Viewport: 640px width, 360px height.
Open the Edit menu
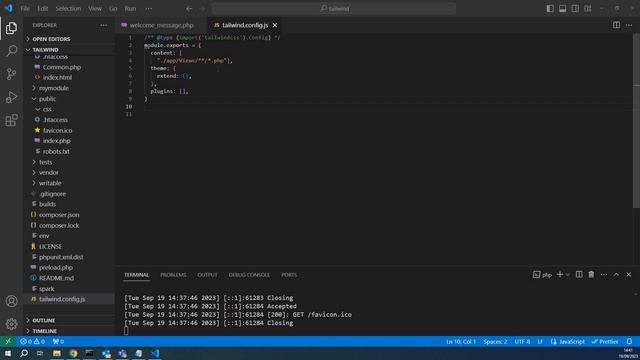point(42,9)
